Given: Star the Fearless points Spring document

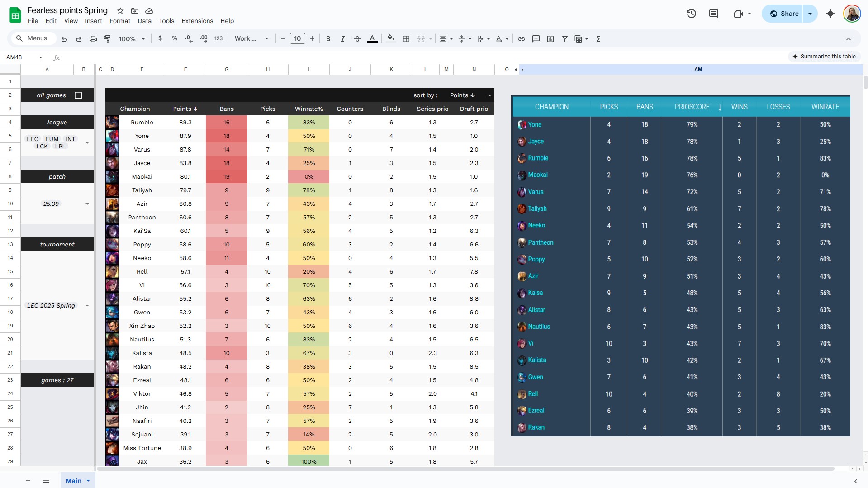Looking at the screenshot, I should [120, 10].
